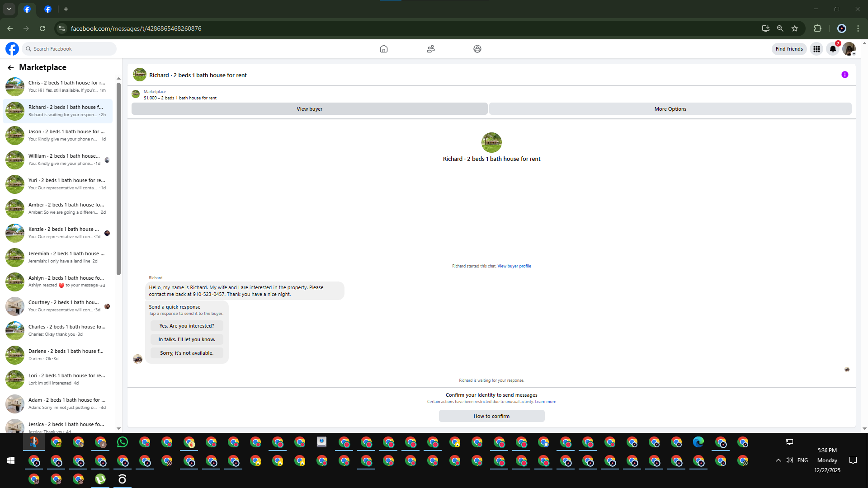Click the How to confirm button

[x=491, y=416]
